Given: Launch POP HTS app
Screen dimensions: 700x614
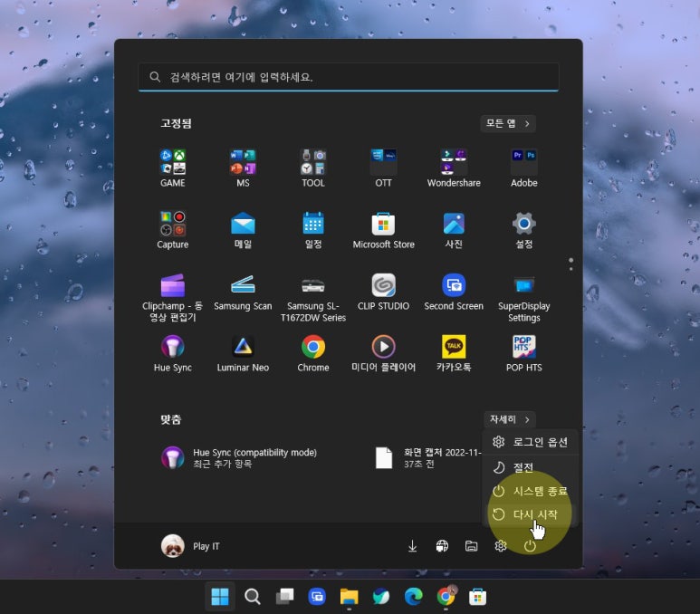Looking at the screenshot, I should point(524,354).
